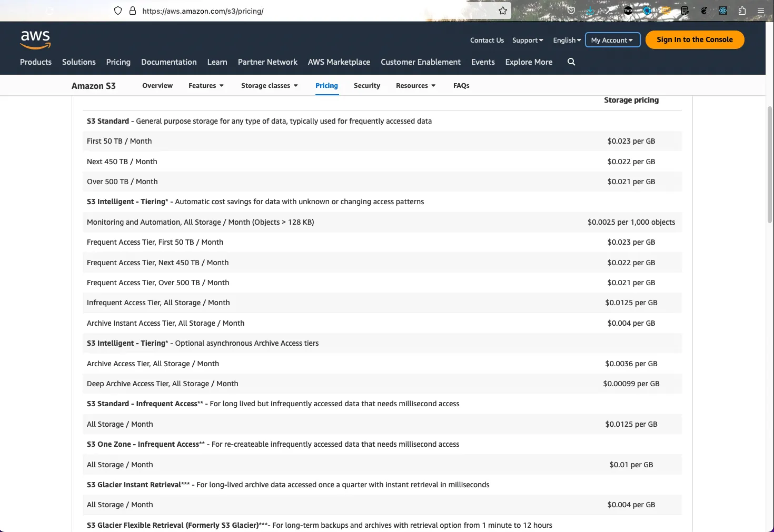Click the eyedropper extension icon
The image size is (774, 532).
(609, 11)
